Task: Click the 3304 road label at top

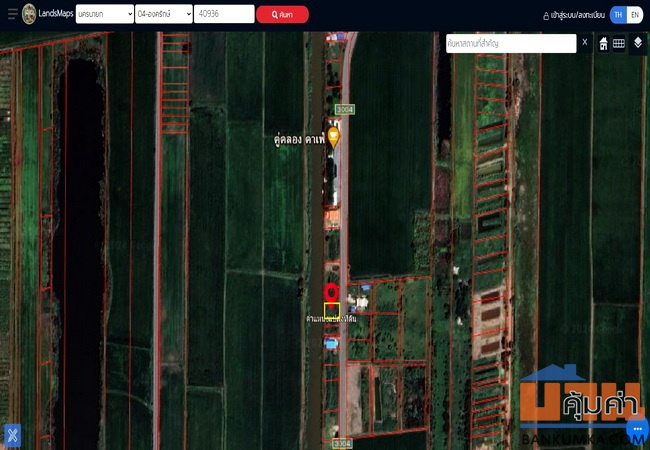Action: tap(345, 108)
